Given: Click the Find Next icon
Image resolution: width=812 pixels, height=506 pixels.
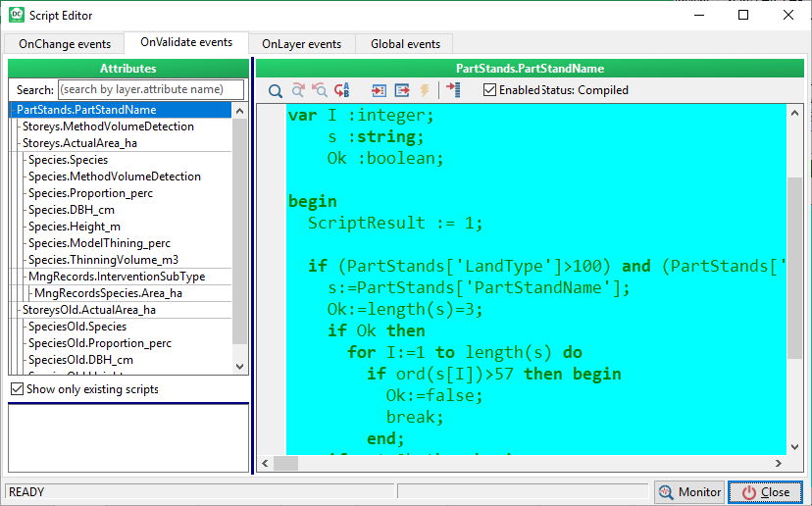Looking at the screenshot, I should coord(298,90).
